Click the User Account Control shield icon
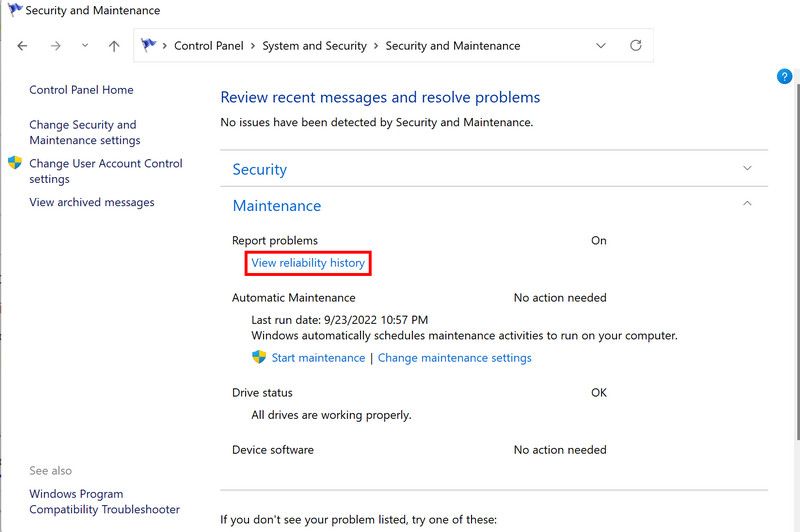This screenshot has width=800, height=532. tap(15, 163)
